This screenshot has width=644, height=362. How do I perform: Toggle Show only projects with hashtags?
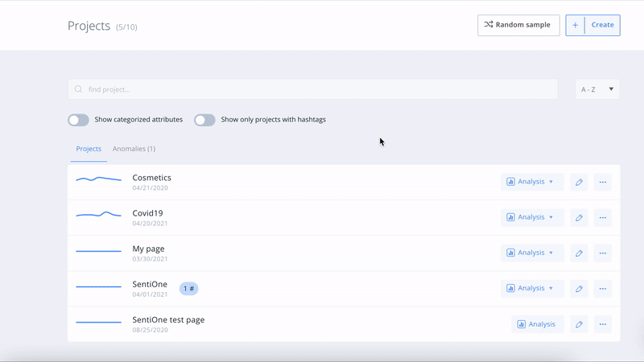pos(204,120)
